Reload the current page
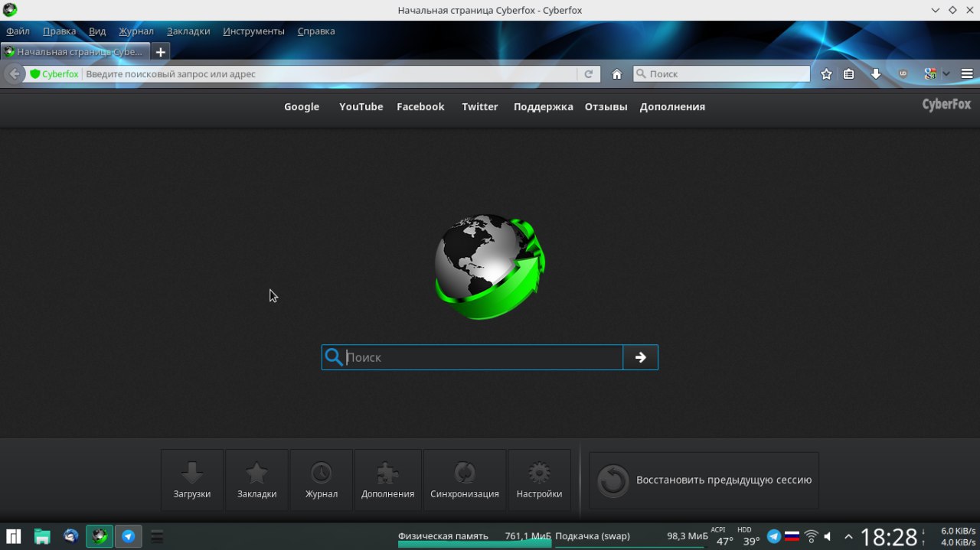The height and width of the screenshot is (550, 980). pos(589,74)
